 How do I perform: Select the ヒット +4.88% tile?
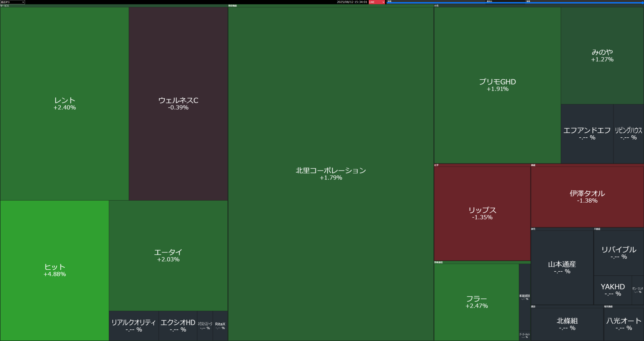pos(55,270)
